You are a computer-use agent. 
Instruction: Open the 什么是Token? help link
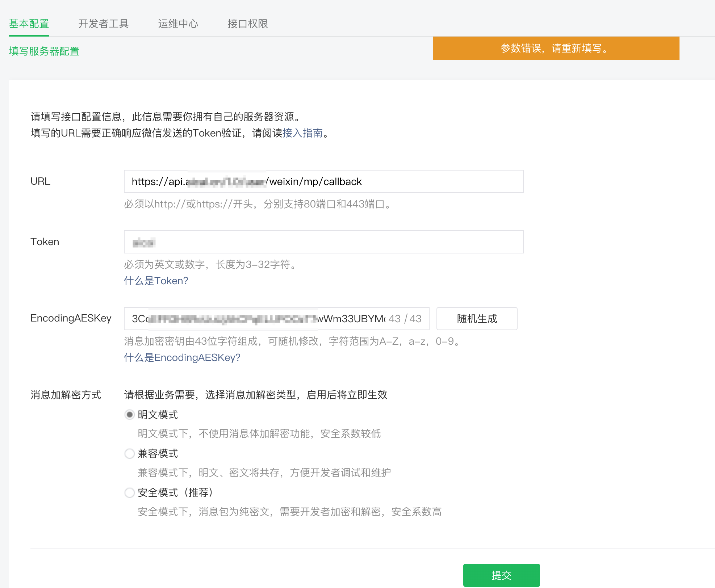pos(156,281)
